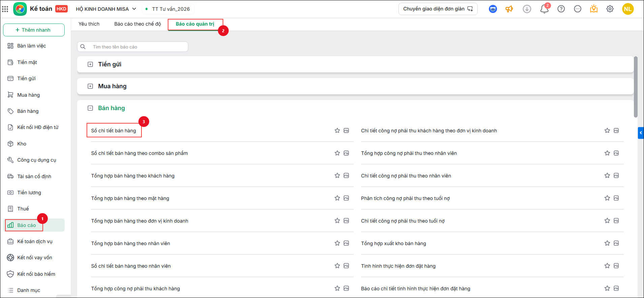Collapse the Bán hàng report group
644x298 pixels.
90,108
